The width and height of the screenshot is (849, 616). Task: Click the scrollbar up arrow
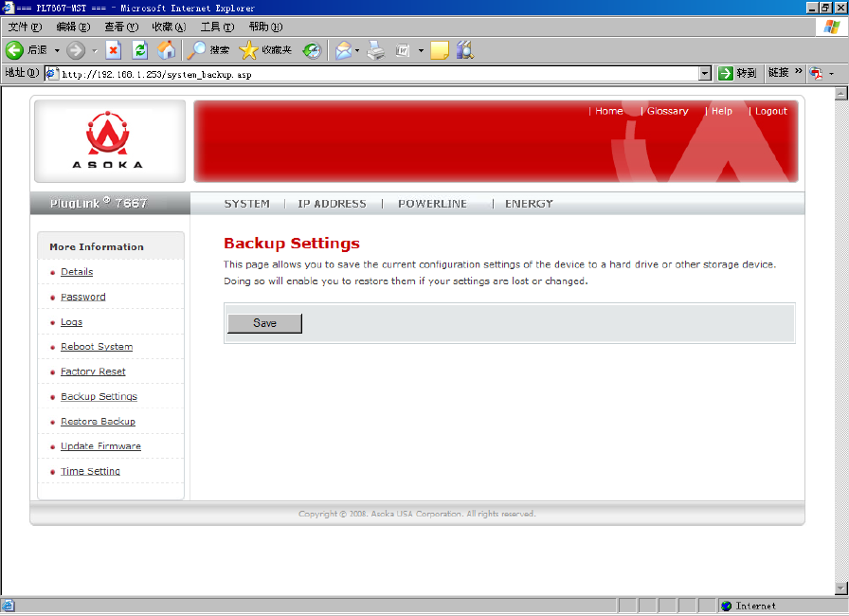pyautogui.click(x=840, y=94)
